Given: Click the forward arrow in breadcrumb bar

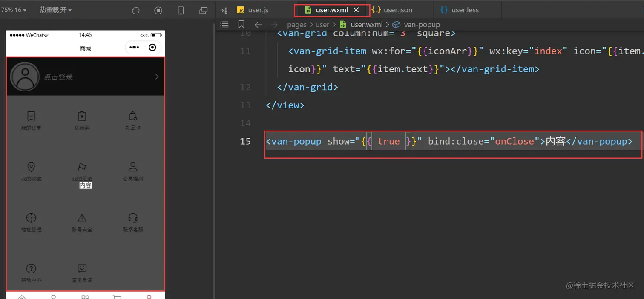Looking at the screenshot, I should [x=275, y=25].
